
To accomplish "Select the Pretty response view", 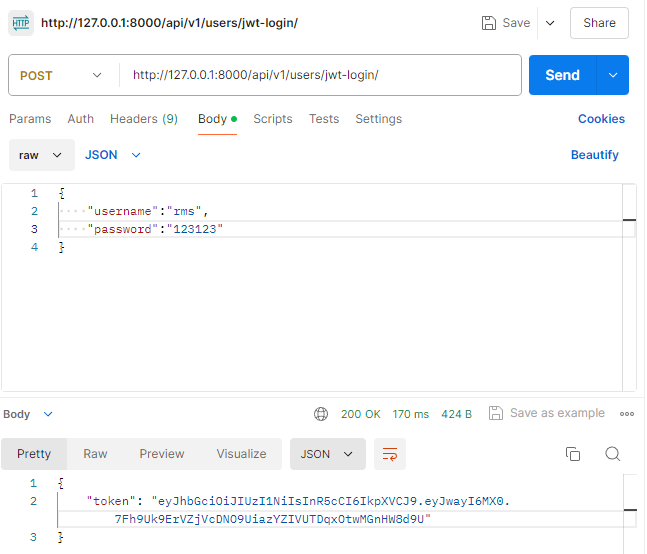I will point(34,454).
